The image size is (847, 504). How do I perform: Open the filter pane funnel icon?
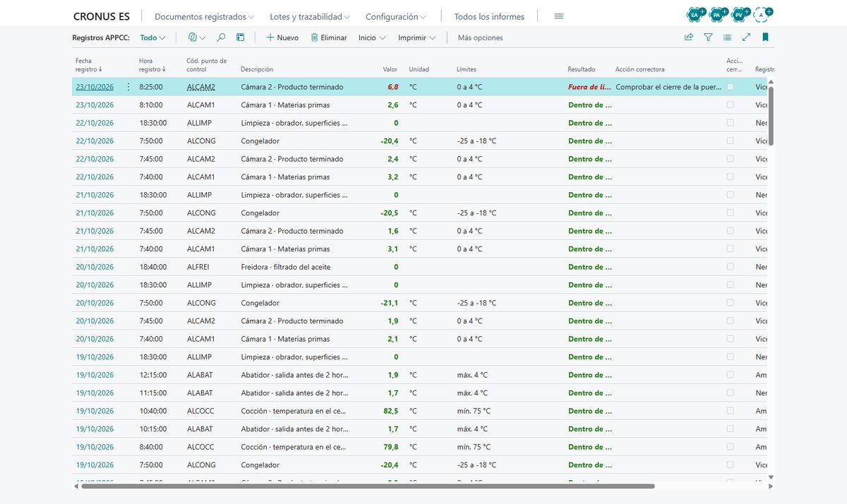(x=708, y=37)
